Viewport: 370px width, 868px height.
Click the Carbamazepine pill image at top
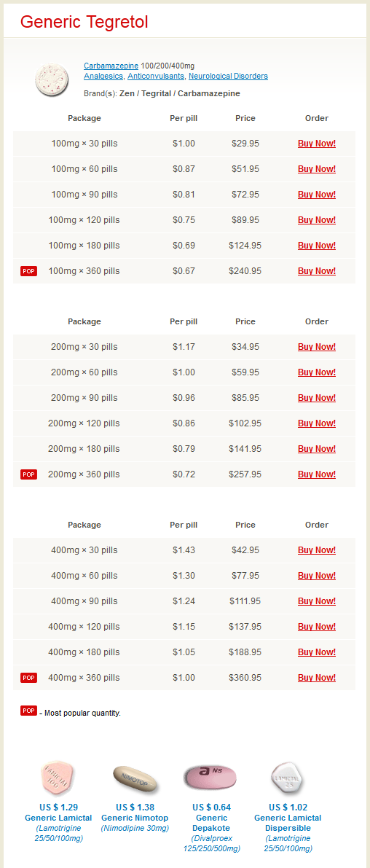pos(52,79)
